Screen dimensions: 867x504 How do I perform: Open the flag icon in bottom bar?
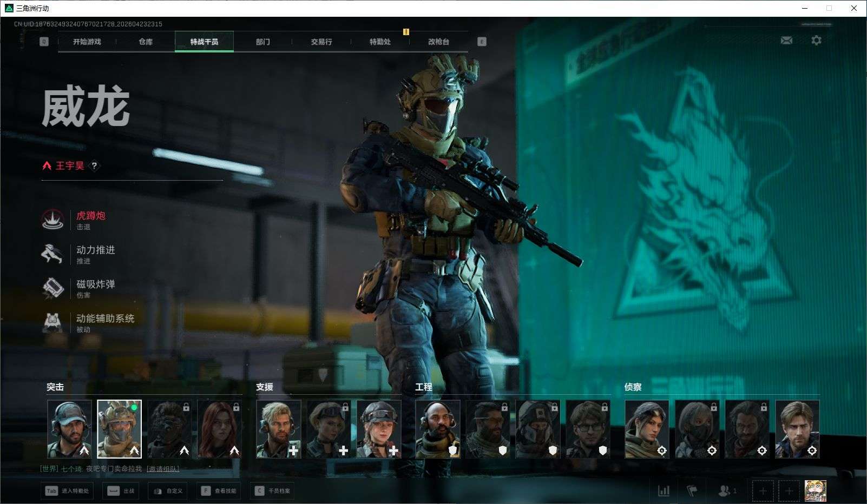point(692,490)
